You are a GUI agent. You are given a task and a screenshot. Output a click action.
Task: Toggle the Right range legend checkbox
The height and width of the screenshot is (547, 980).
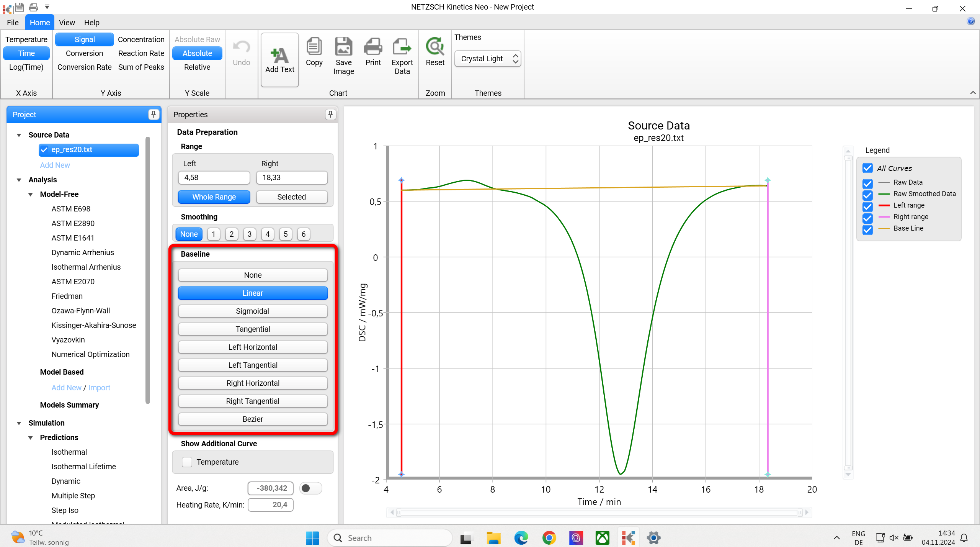point(867,218)
